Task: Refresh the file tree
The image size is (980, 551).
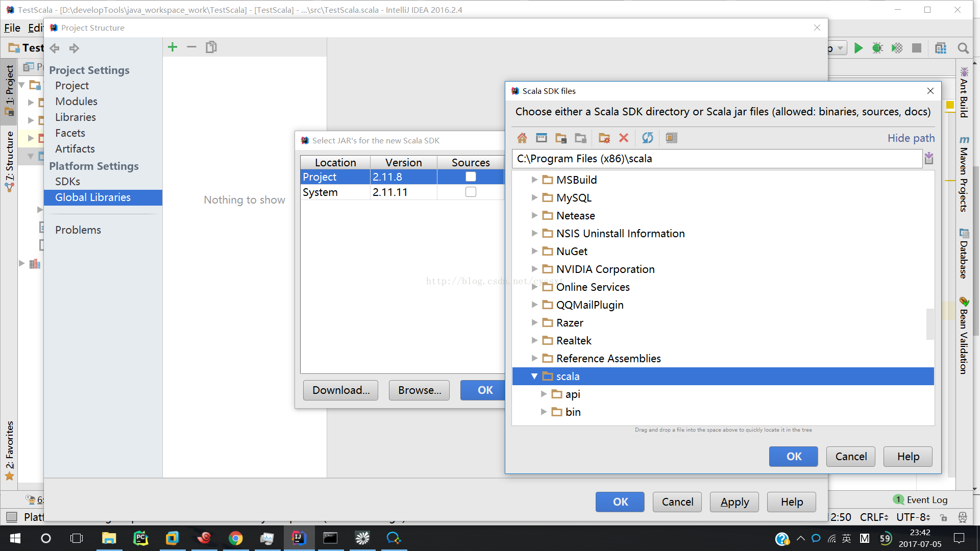Action: coord(648,138)
